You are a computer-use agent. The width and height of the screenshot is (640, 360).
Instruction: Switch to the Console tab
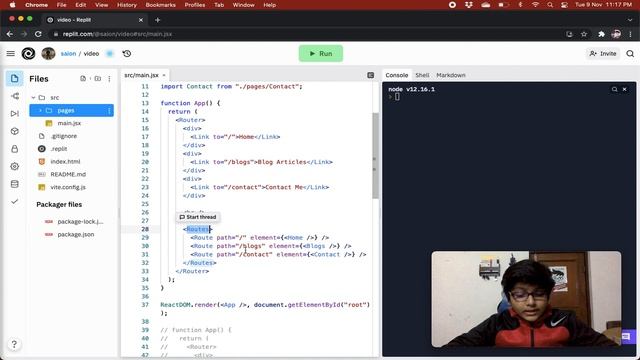tap(397, 75)
